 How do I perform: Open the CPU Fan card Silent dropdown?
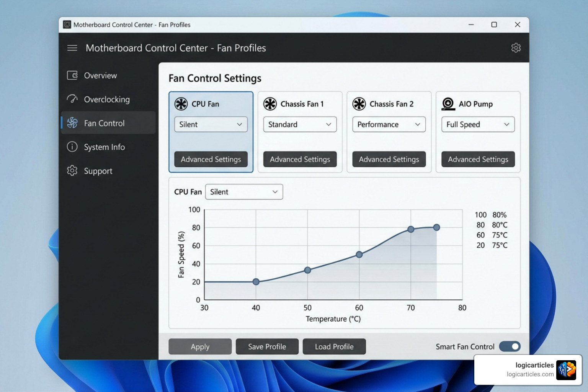[x=211, y=124]
